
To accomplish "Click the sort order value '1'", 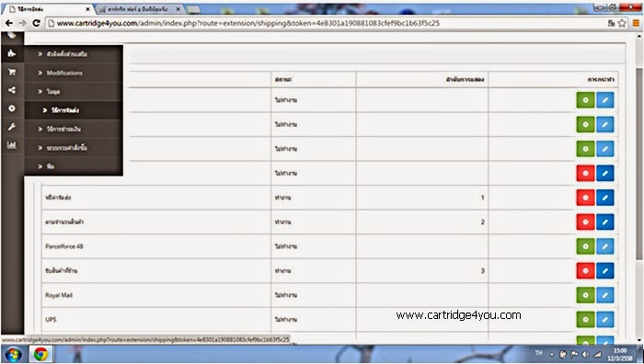I will click(483, 198).
